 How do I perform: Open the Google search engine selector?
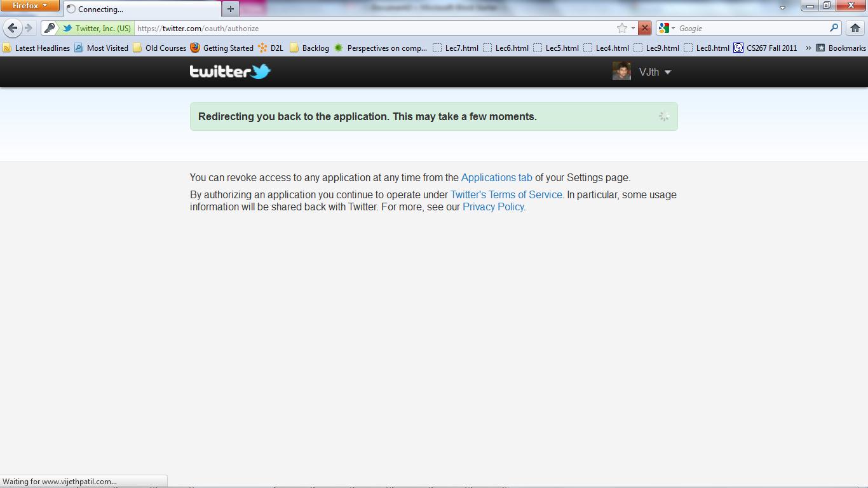667,28
